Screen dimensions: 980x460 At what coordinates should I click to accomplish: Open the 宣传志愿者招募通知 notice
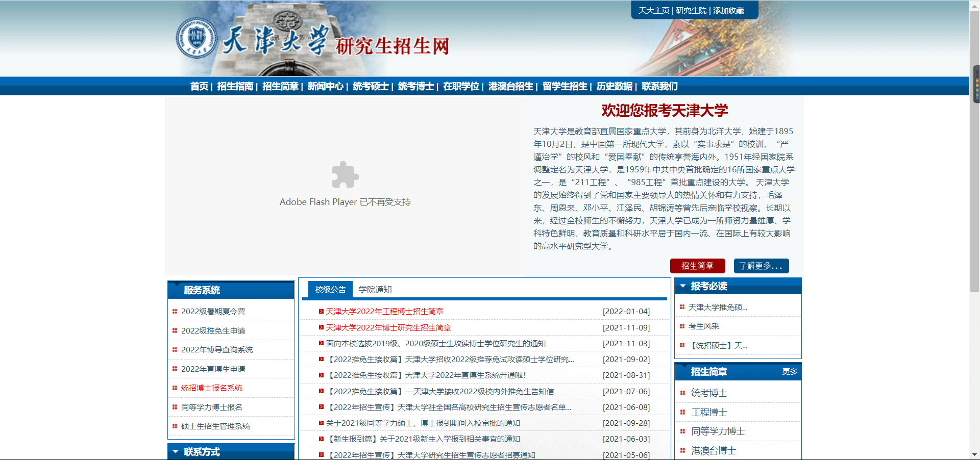click(431, 455)
